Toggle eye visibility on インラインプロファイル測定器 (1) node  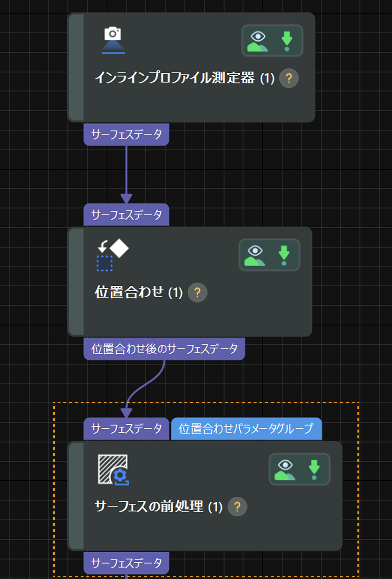point(258,41)
